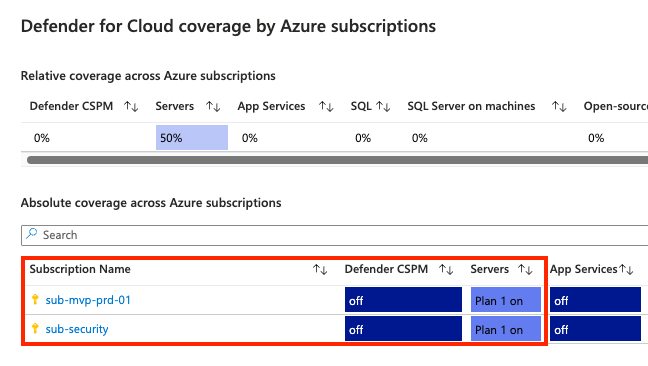The height and width of the screenshot is (366, 648).
Task: Sort relative table by Servers column
Action: pos(213,107)
